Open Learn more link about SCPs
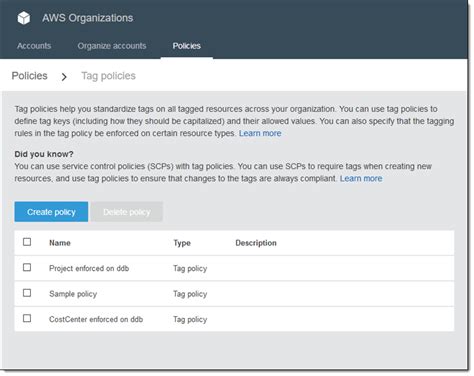Viewport: 474px width, 376px height. pyautogui.click(x=361, y=179)
